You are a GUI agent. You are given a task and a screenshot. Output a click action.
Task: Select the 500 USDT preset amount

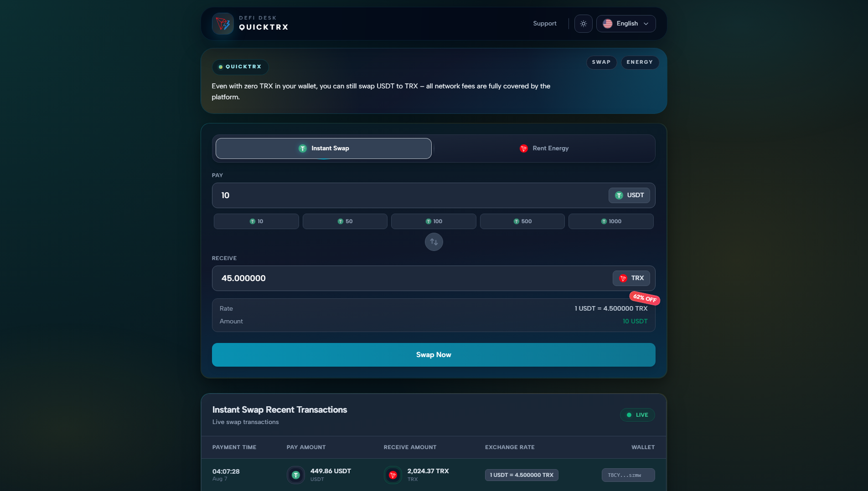[522, 221]
